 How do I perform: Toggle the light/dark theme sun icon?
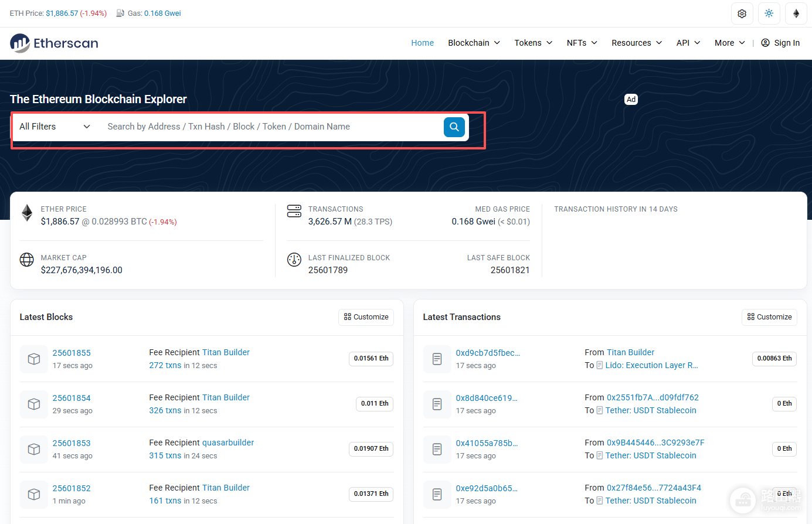769,13
